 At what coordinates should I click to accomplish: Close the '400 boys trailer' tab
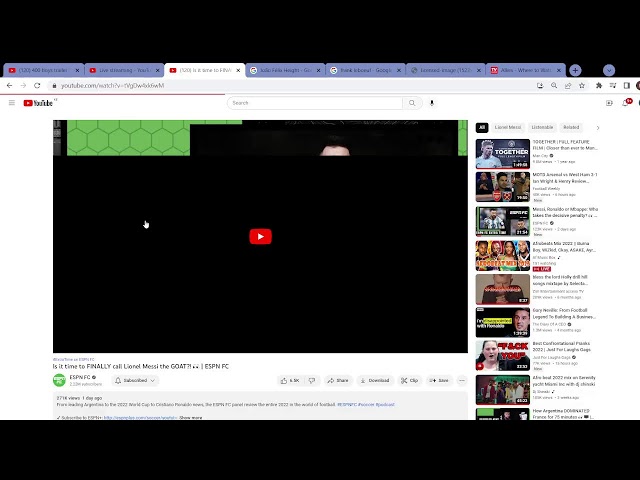coord(77,70)
